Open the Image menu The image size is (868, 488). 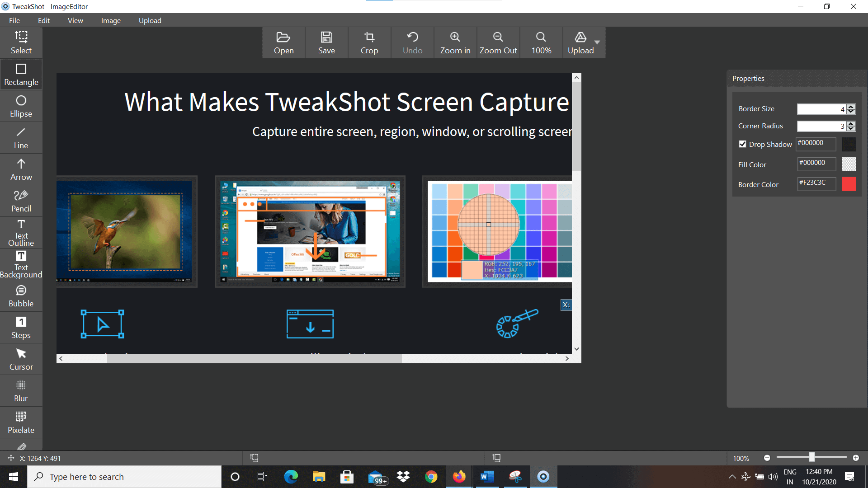tap(111, 20)
